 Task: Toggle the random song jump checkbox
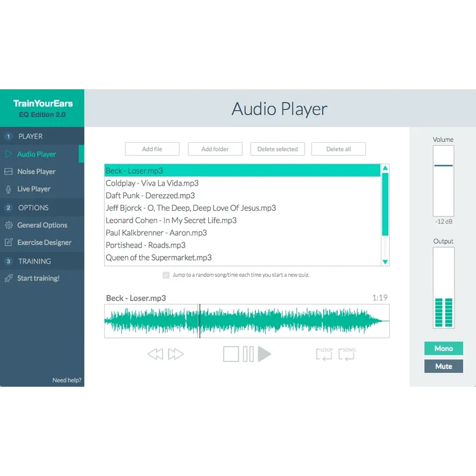point(166,275)
